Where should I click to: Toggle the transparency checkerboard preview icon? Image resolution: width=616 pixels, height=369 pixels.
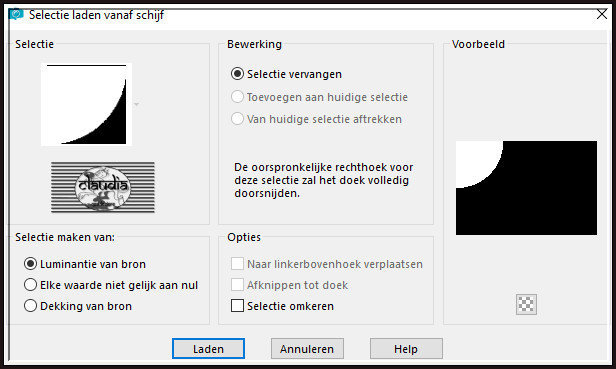[x=526, y=304]
